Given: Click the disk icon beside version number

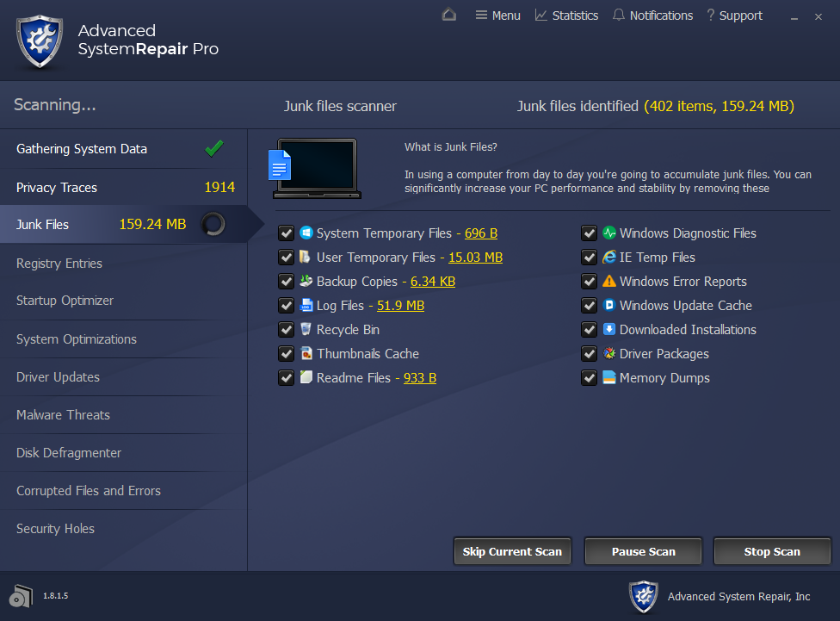Looking at the screenshot, I should [x=21, y=595].
